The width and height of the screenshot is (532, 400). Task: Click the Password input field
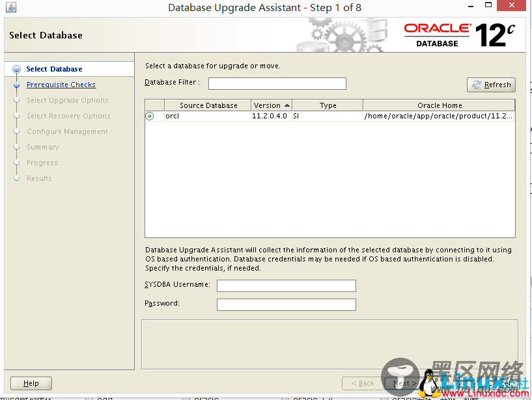tap(287, 304)
